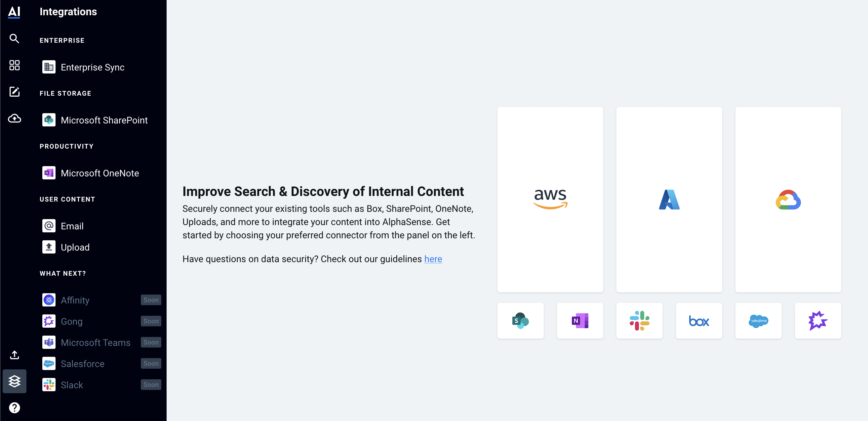The image size is (868, 421).
Task: Choose Microsoft OneNote connector
Action: click(x=100, y=173)
